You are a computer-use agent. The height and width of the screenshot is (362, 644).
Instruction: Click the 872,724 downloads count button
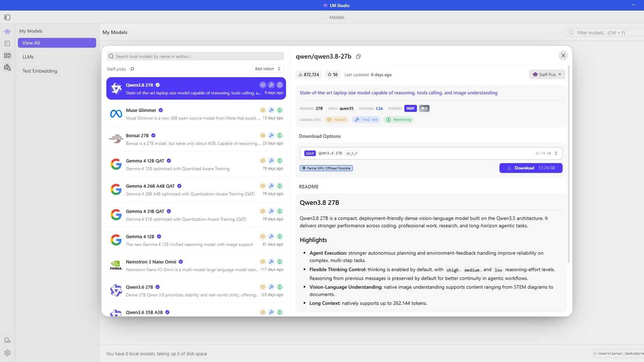(x=309, y=75)
